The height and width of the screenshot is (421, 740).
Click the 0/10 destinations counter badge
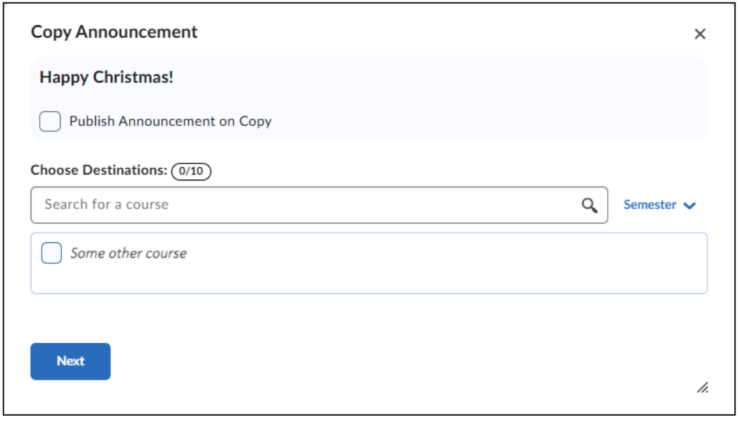click(191, 171)
